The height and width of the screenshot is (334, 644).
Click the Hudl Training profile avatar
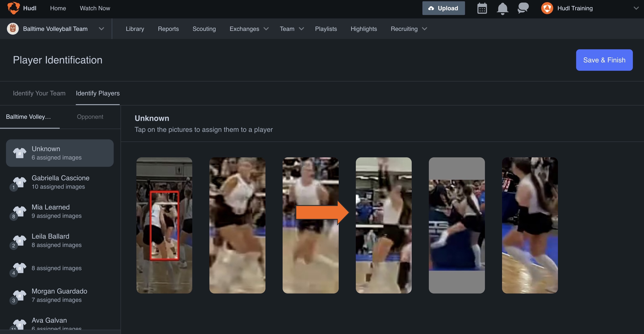[x=547, y=8]
